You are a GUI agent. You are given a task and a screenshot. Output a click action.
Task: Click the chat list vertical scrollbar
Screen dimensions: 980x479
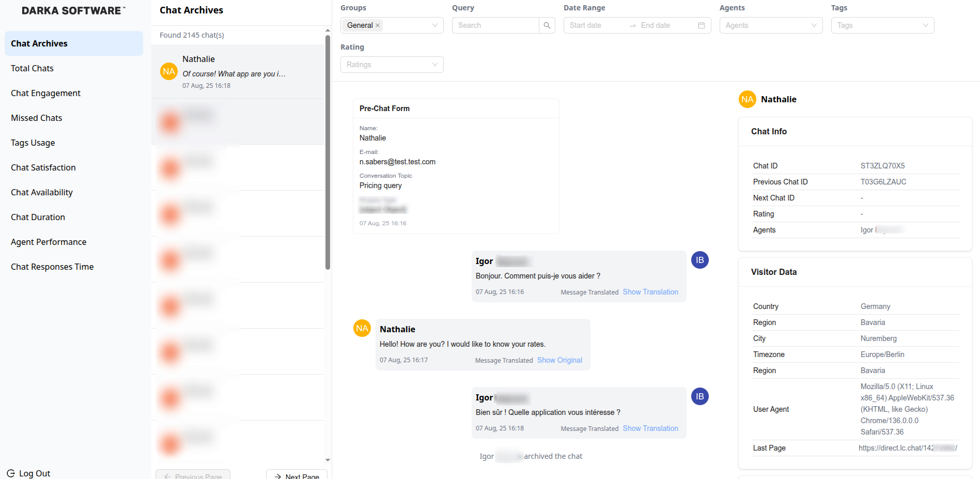[328, 155]
